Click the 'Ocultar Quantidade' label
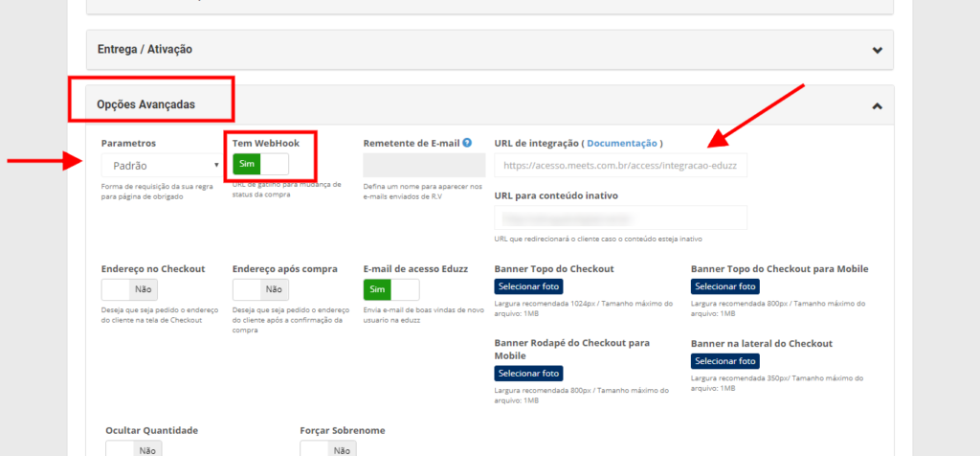The height and width of the screenshot is (456, 980). pos(152,430)
